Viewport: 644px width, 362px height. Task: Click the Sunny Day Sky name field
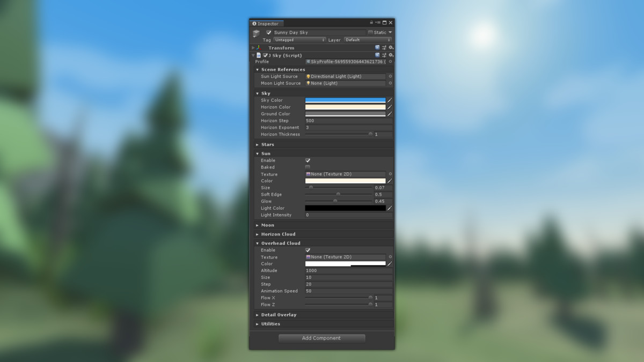coord(319,33)
